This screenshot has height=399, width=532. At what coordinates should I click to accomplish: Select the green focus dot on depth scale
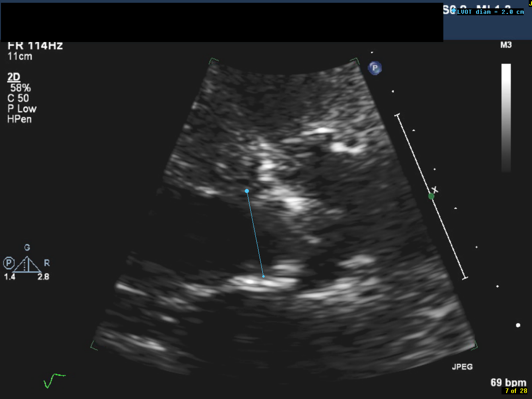pyautogui.click(x=431, y=196)
